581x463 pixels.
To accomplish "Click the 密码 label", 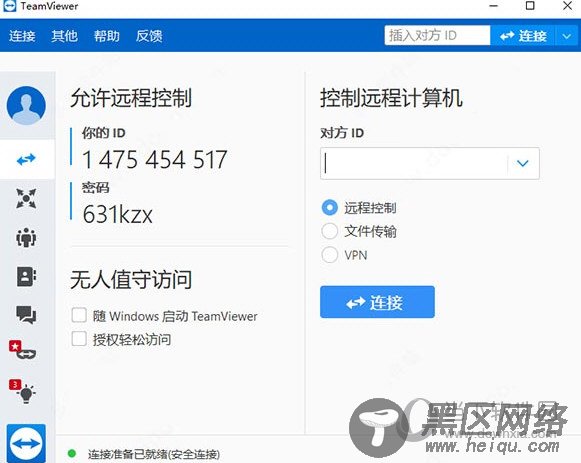I will tap(96, 187).
